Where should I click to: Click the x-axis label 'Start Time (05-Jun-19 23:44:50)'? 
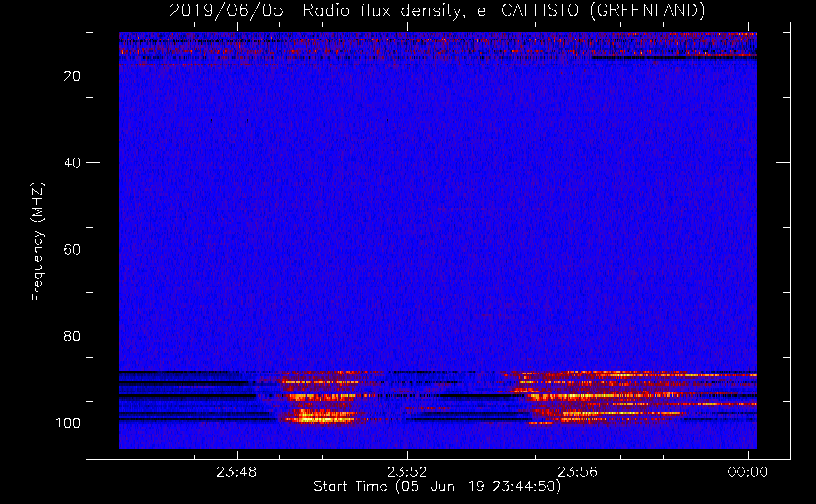[x=437, y=487]
